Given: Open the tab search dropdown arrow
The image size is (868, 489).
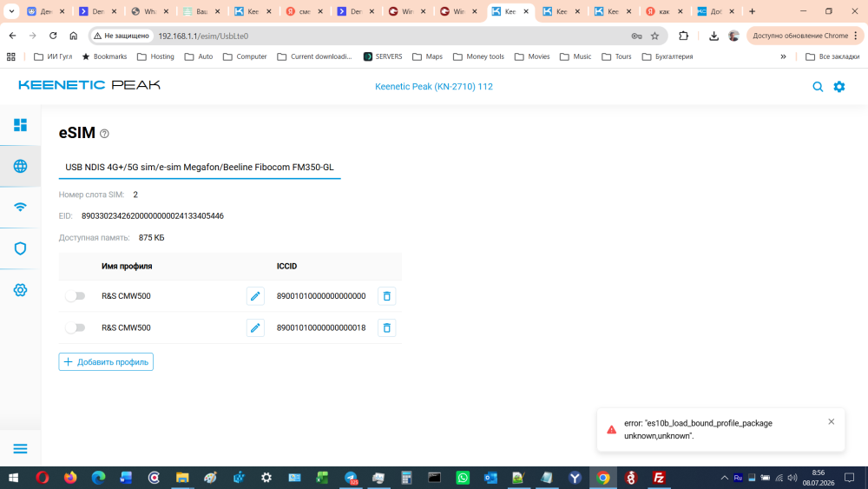Looking at the screenshot, I should 11,11.
